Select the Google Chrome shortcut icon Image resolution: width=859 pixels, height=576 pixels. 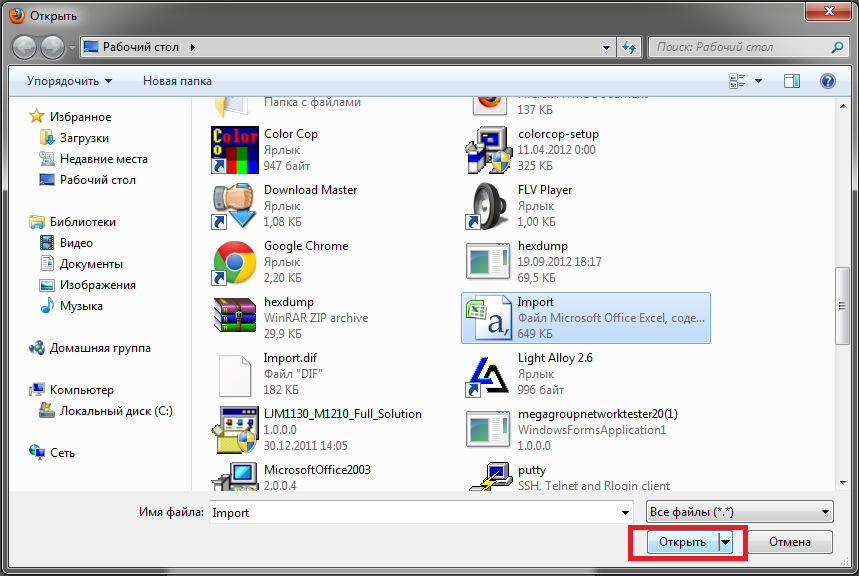(235, 261)
